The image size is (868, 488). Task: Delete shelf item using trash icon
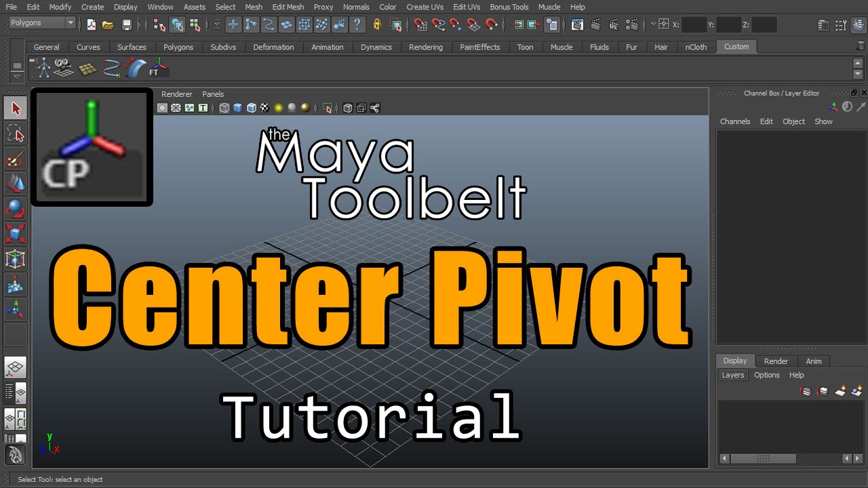861,45
